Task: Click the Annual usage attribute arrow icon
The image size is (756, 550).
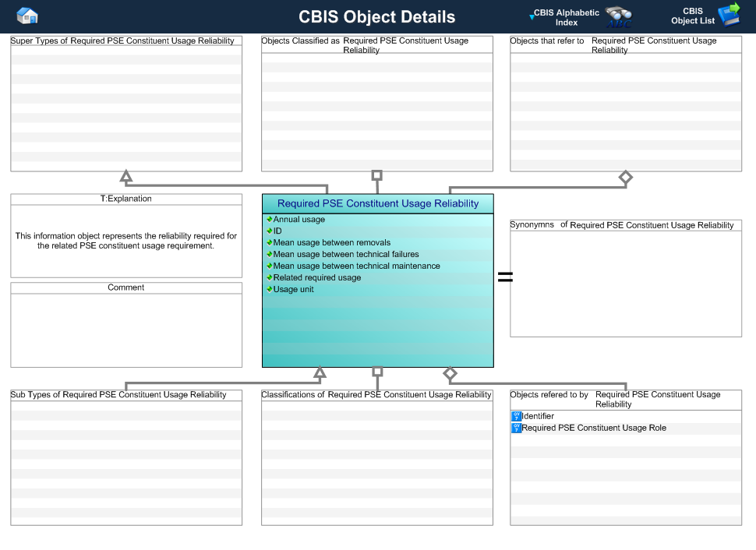Action: tap(270, 220)
